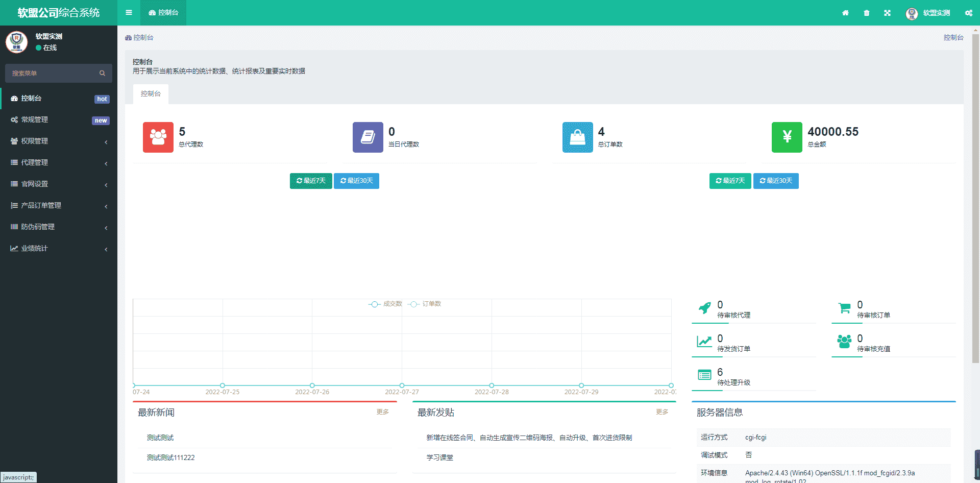Click the 防伪码管理 barcode icon
The width and height of the screenshot is (980, 483).
[14, 227]
